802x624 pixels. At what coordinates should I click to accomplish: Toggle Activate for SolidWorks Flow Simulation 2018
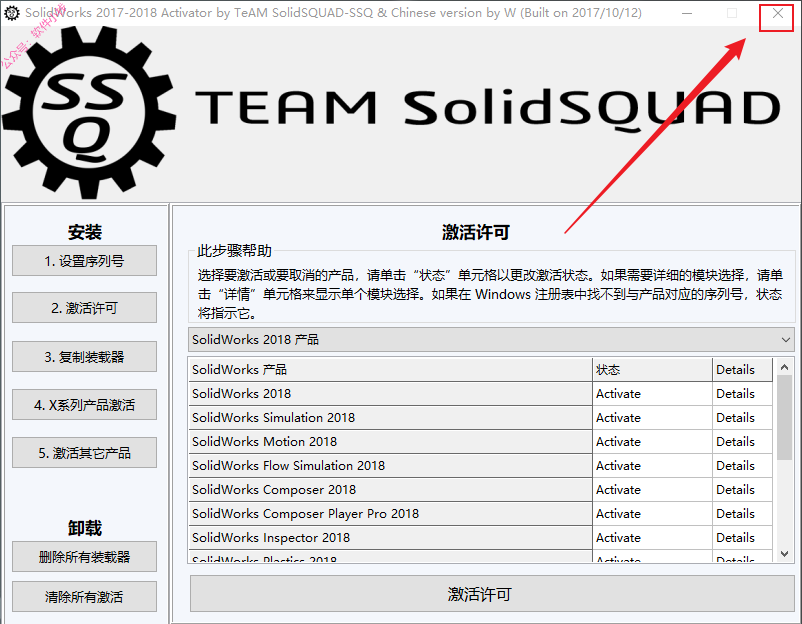click(652, 466)
